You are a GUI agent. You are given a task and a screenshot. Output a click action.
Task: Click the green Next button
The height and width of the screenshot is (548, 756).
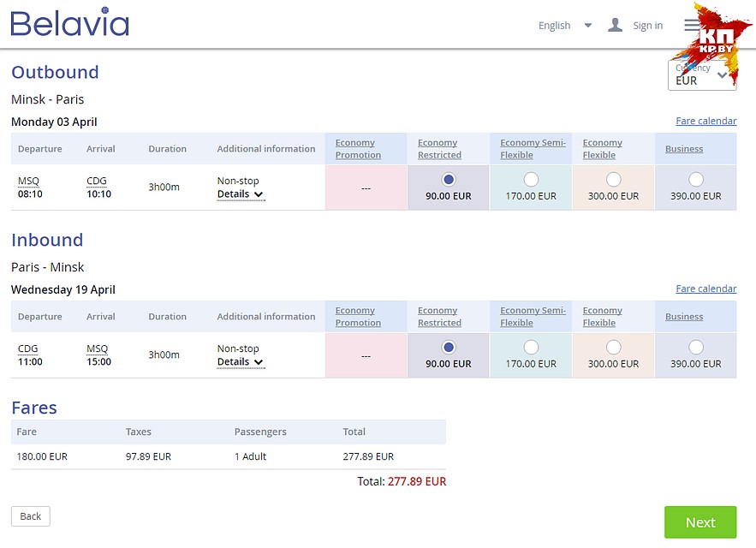(700, 522)
